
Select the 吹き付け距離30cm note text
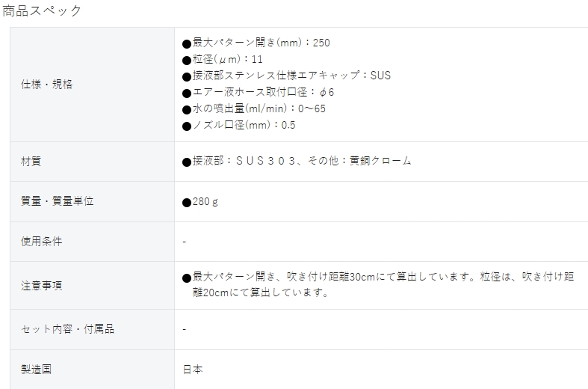pyautogui.click(x=331, y=277)
